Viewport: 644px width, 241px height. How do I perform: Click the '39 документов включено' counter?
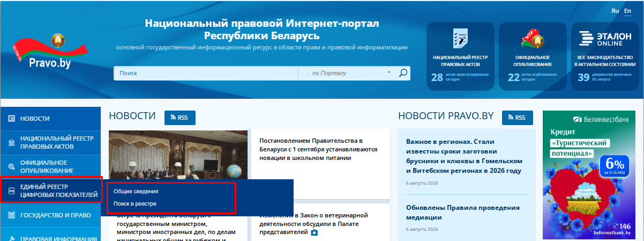tap(605, 77)
